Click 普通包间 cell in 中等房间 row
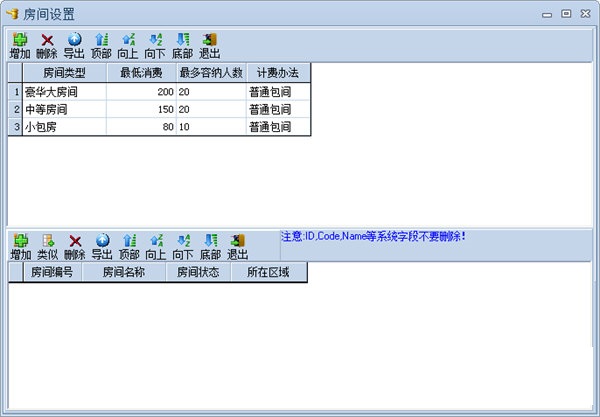600x417 pixels. 278,109
